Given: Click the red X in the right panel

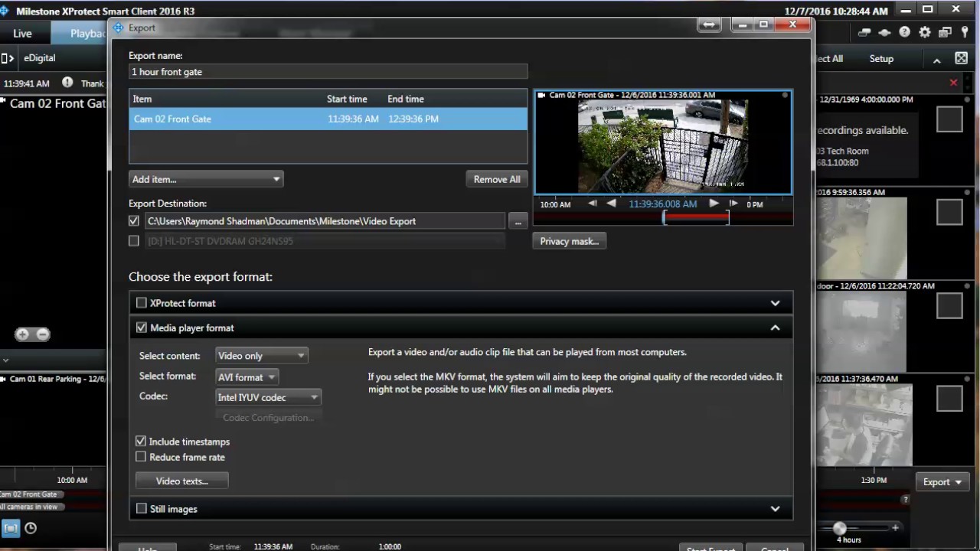Looking at the screenshot, I should [x=953, y=83].
